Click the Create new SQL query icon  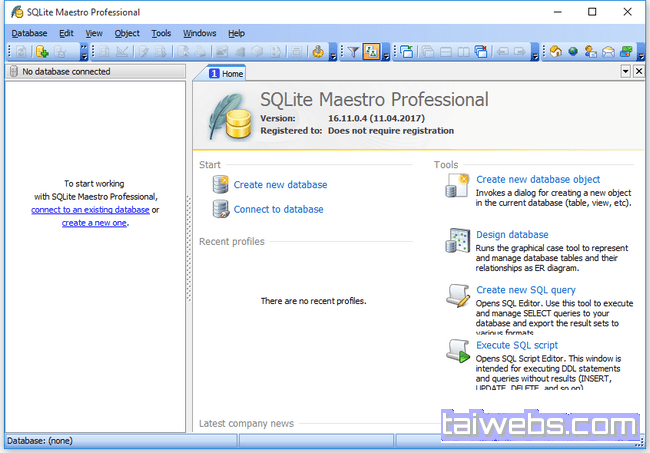pyautogui.click(x=459, y=296)
